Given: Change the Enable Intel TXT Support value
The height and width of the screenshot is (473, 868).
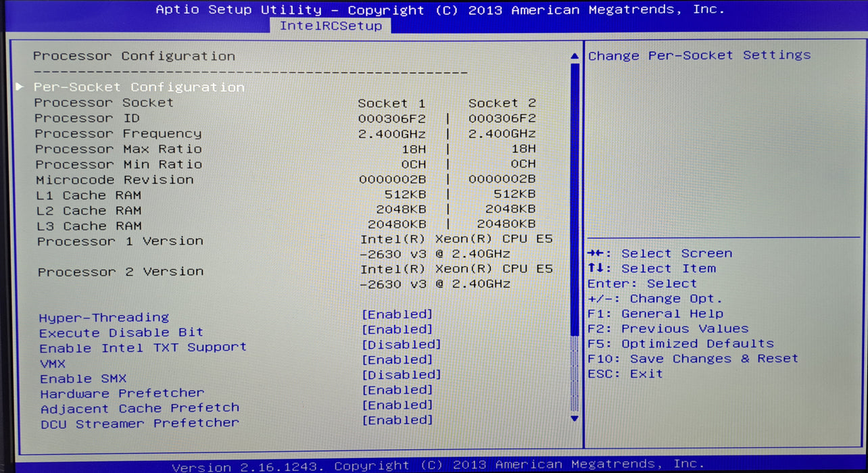Looking at the screenshot, I should tap(402, 345).
